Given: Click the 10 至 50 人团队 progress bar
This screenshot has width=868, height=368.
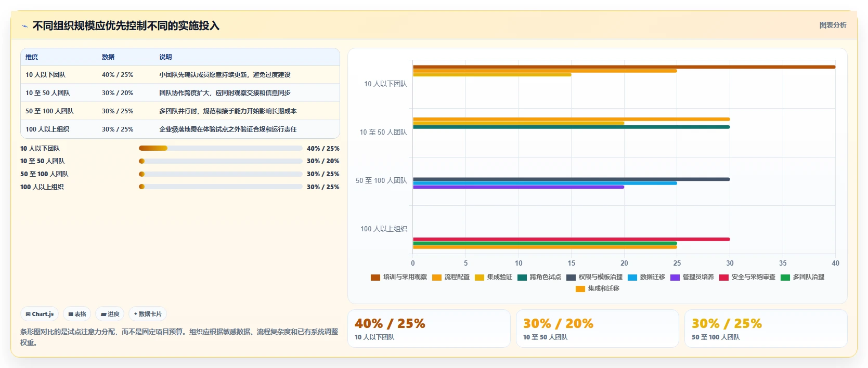Looking at the screenshot, I should point(221,161).
